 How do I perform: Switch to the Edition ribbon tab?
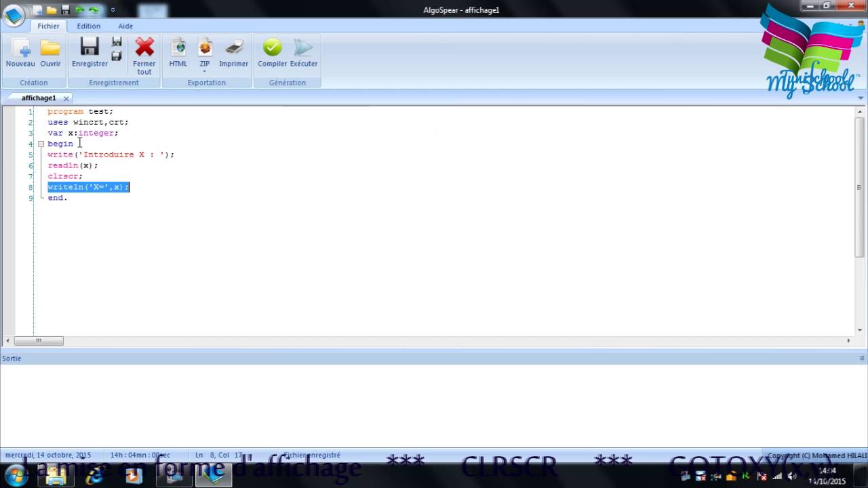(x=88, y=26)
